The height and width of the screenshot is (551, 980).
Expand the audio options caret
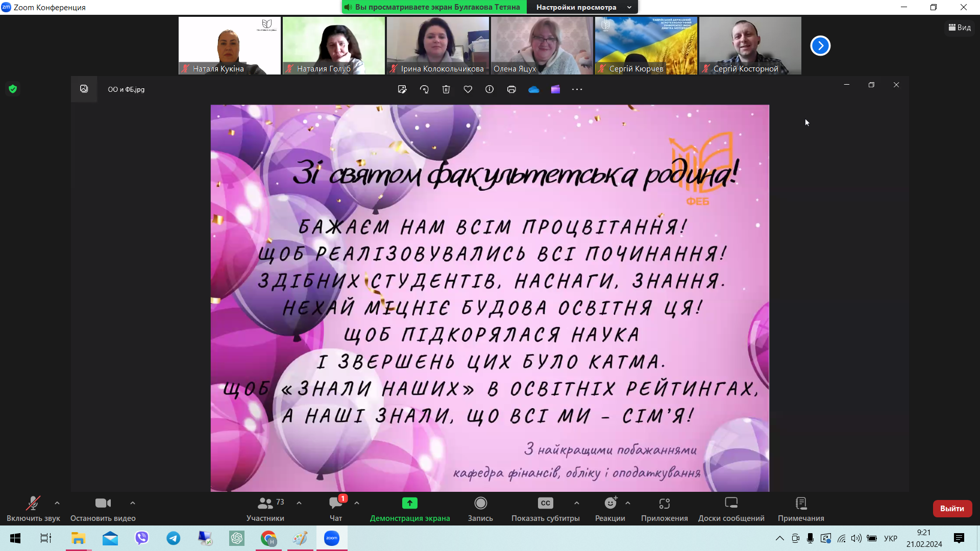[57, 503]
